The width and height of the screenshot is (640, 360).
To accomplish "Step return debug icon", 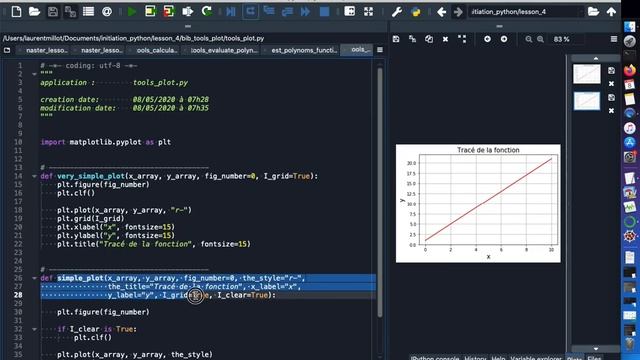I will pos(287,11).
